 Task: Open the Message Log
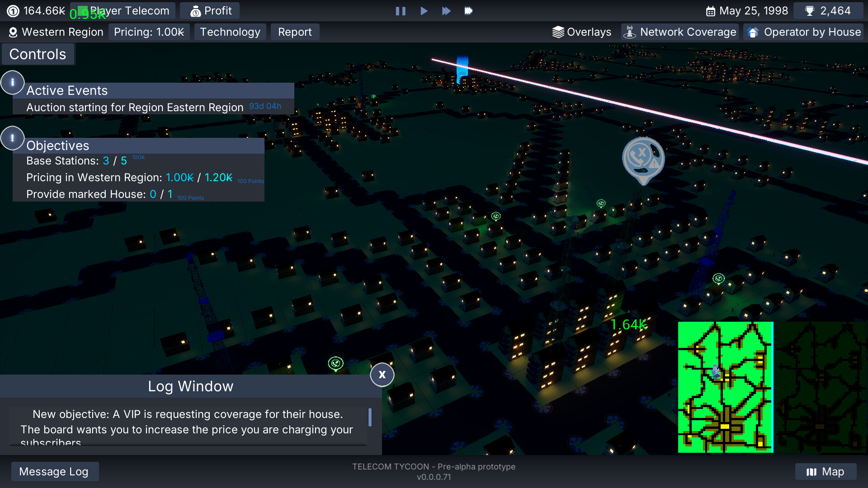point(55,471)
